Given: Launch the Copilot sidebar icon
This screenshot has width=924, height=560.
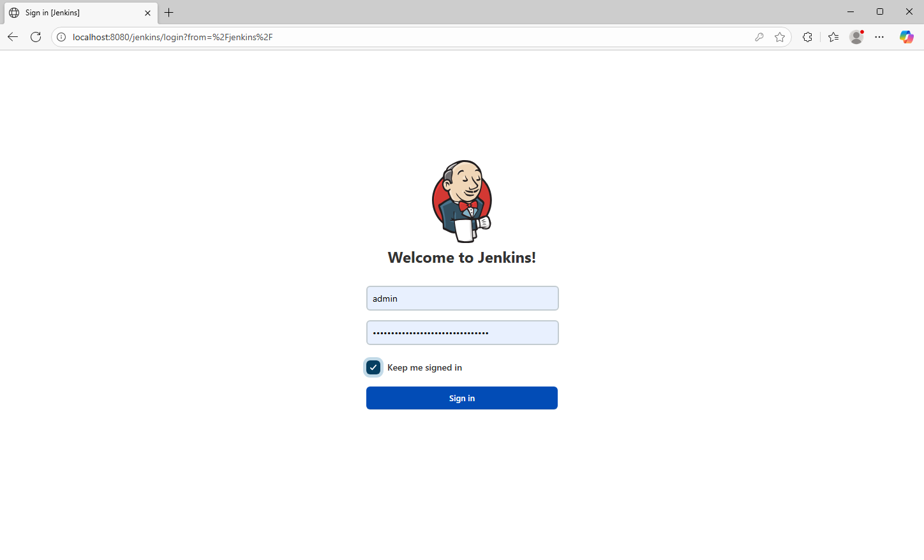Looking at the screenshot, I should click(906, 37).
